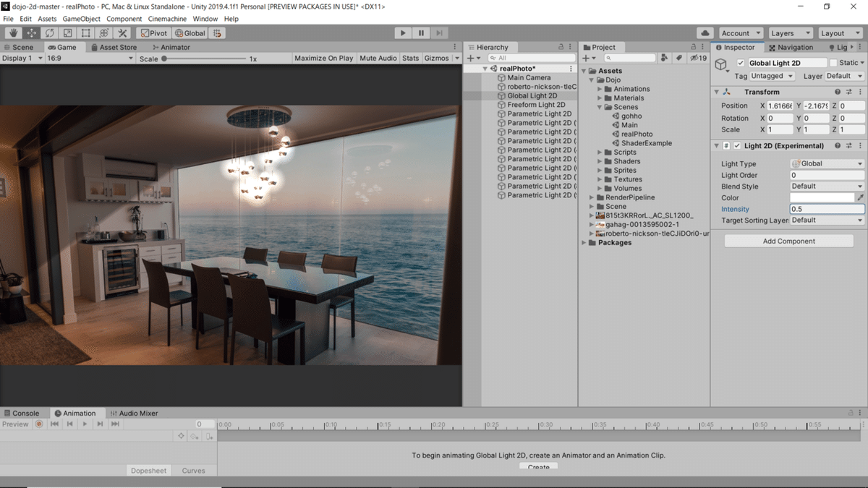
Task: Collapse the Scenes folder in Project
Action: (x=600, y=107)
